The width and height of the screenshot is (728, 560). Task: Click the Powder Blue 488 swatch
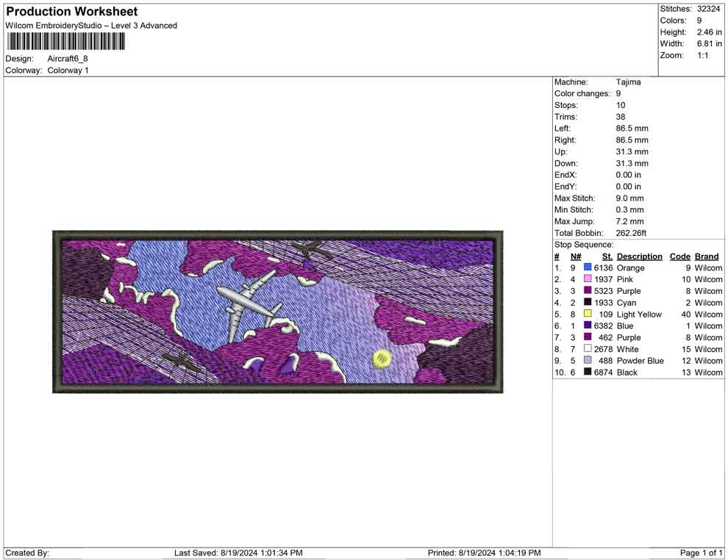[588, 361]
